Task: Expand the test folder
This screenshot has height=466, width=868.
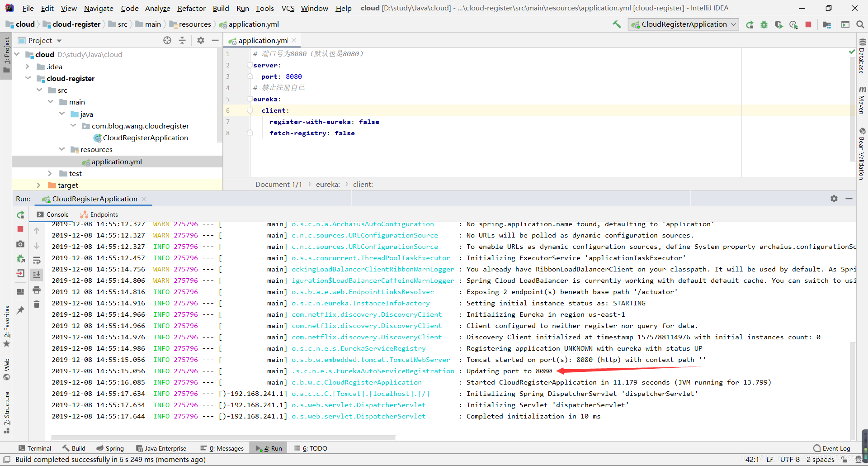Action: [50, 173]
